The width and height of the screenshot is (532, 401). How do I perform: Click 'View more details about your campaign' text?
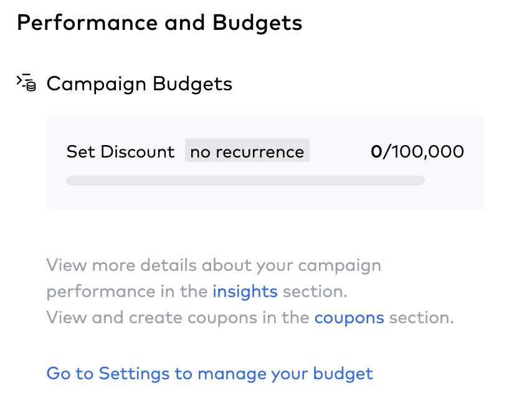coord(214,265)
